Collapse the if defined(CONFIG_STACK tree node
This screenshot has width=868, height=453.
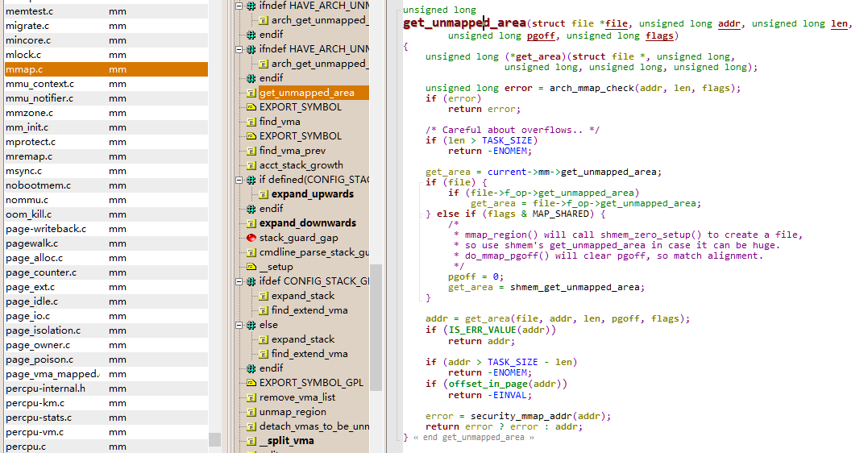point(239,180)
